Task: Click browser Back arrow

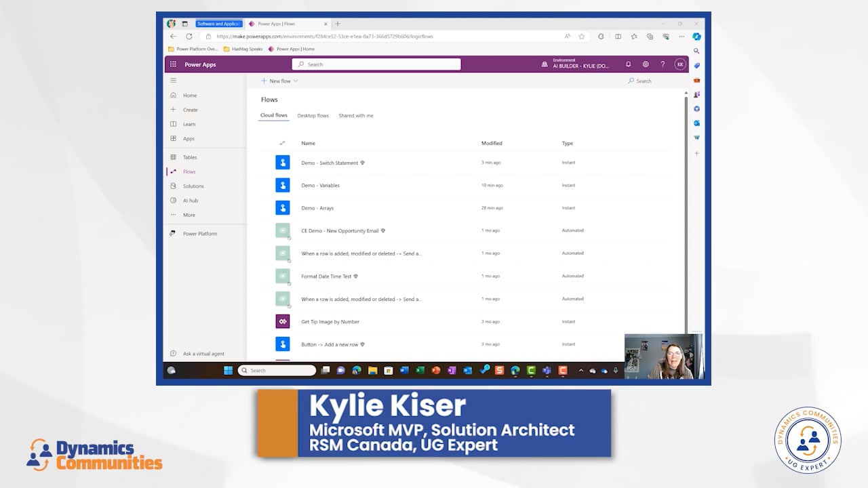Action: click(173, 37)
